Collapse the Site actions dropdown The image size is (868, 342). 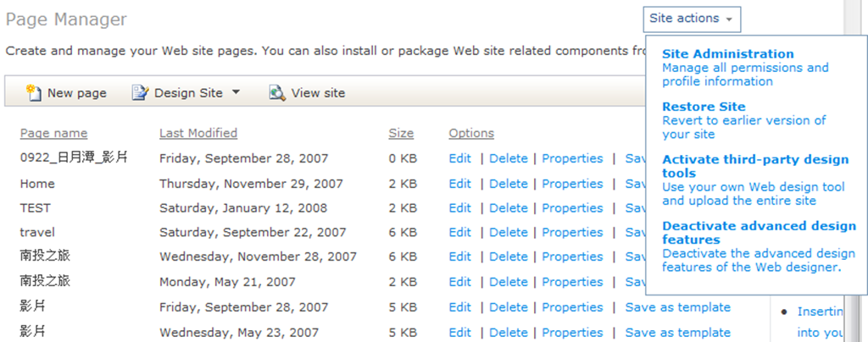(692, 19)
